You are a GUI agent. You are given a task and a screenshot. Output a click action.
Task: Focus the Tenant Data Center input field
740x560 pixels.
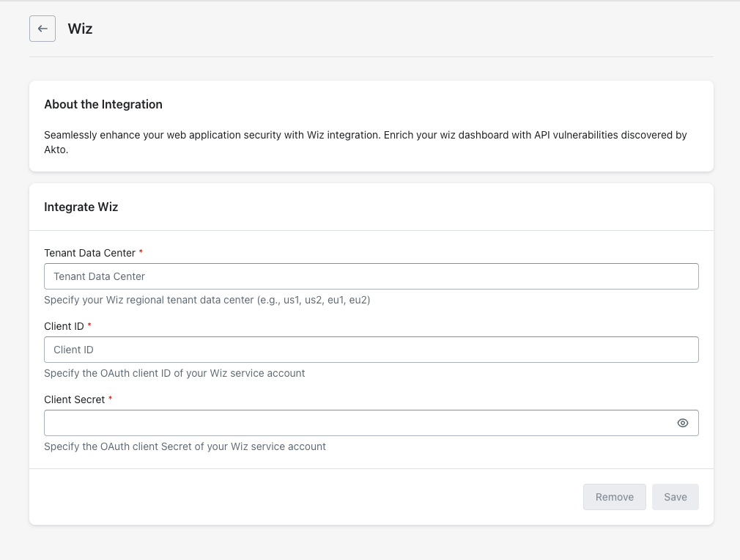[371, 276]
